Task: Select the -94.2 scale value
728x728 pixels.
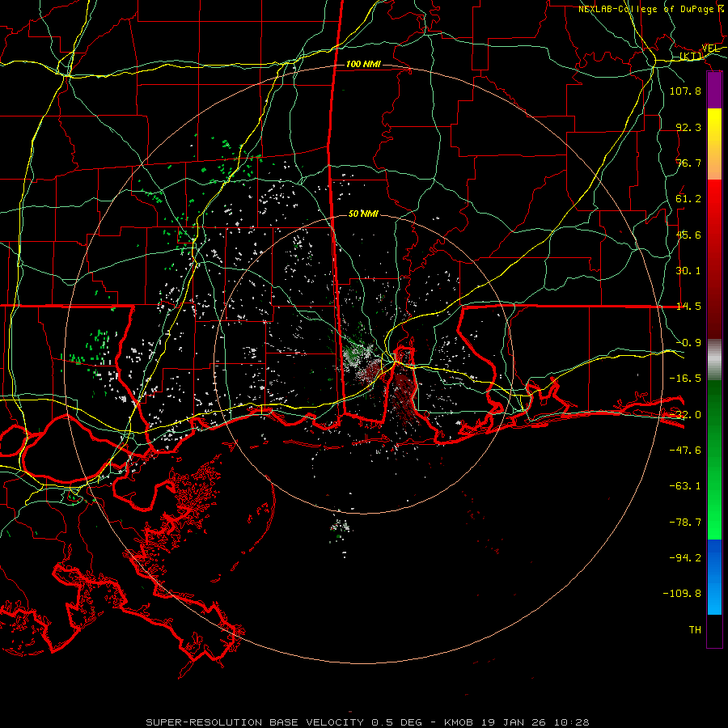Action: [685, 558]
